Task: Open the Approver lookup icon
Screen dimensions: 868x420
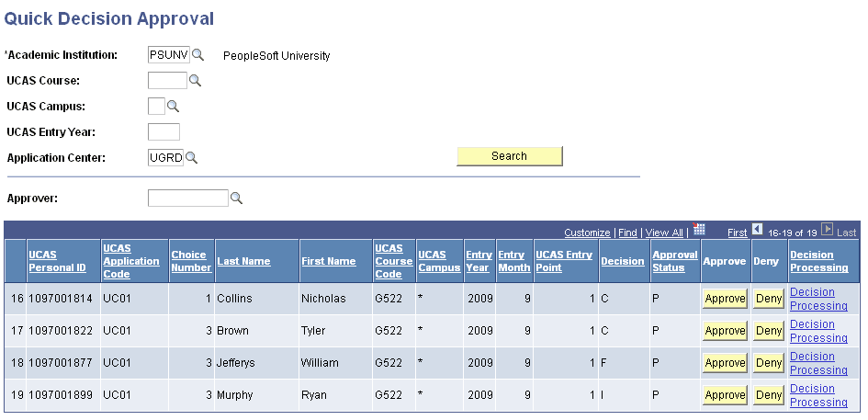Action: [x=236, y=199]
